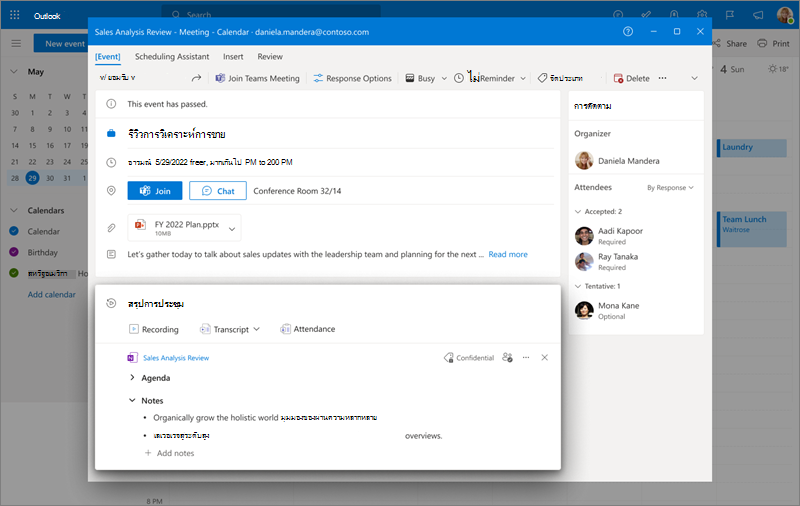Collapse the Calendars section

tap(14, 210)
